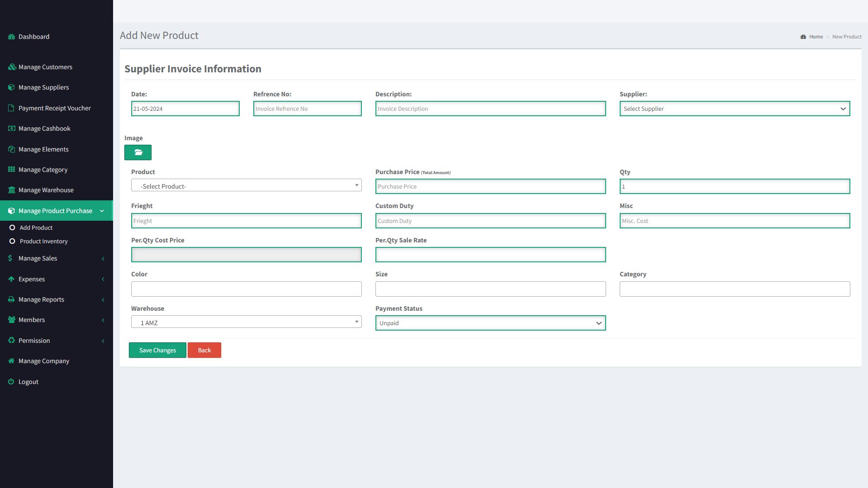Open the Supplier dropdown
Screen dimensions: 868x488
pyautogui.click(x=735, y=109)
